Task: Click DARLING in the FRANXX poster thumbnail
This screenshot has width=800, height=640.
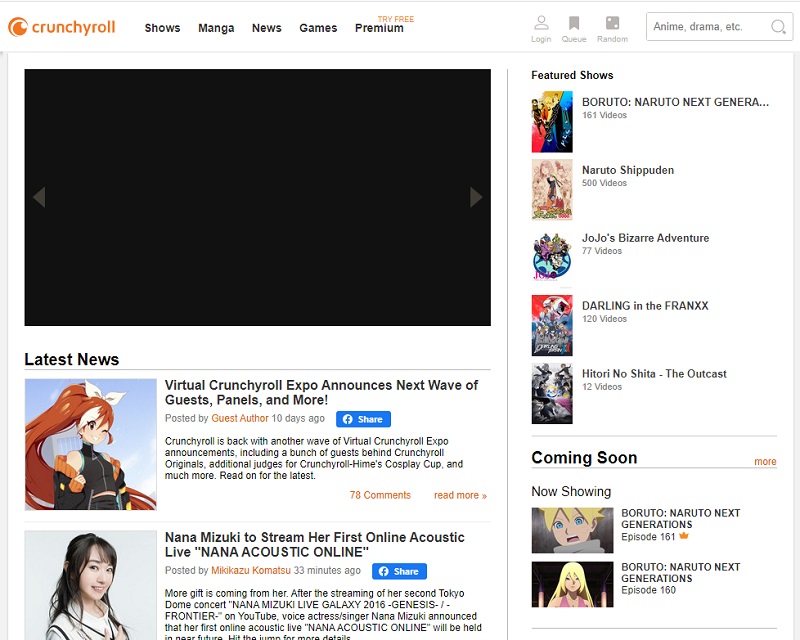Action: (552, 326)
